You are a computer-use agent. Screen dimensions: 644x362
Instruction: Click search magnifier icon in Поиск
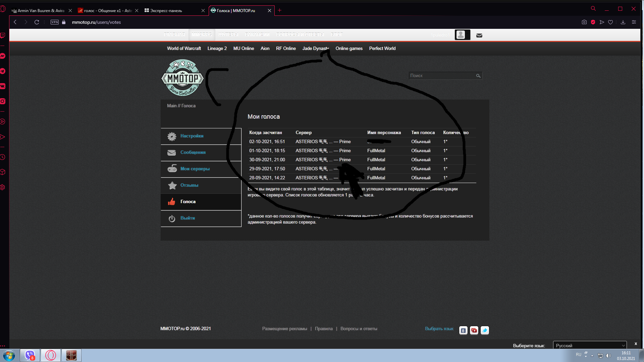pos(478,76)
